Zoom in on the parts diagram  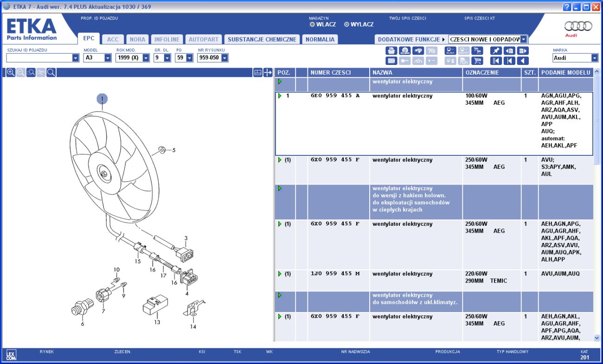point(11,72)
